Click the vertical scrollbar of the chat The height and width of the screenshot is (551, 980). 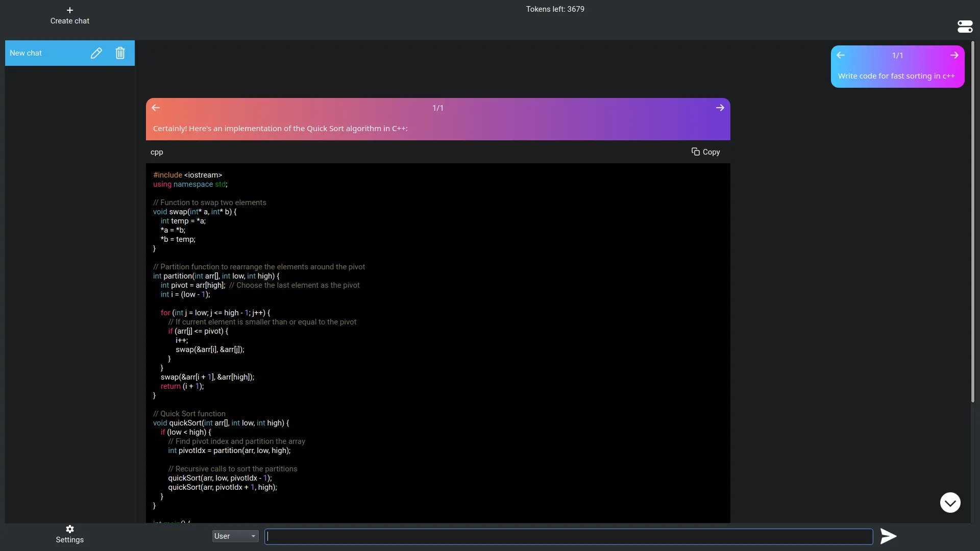[x=973, y=222]
